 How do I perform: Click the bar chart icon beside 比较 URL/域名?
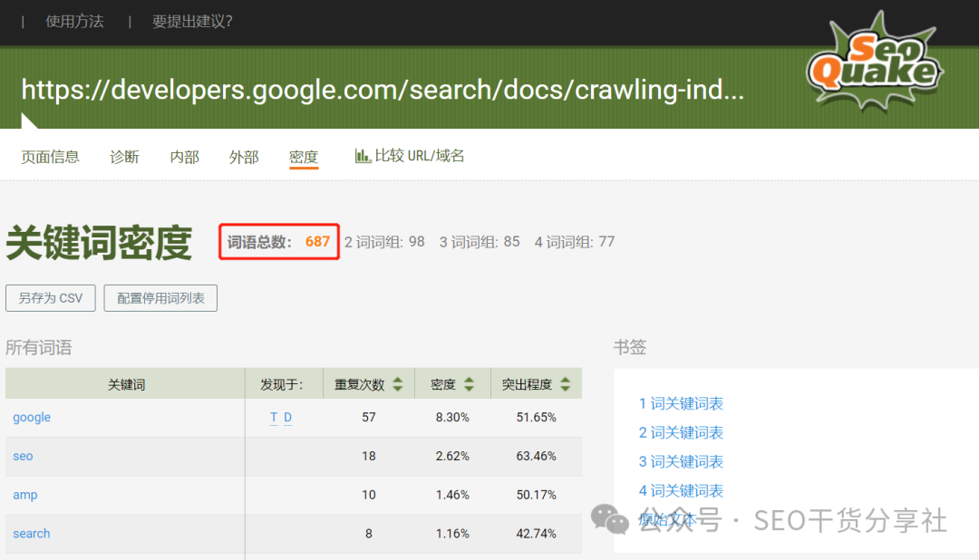click(x=363, y=156)
